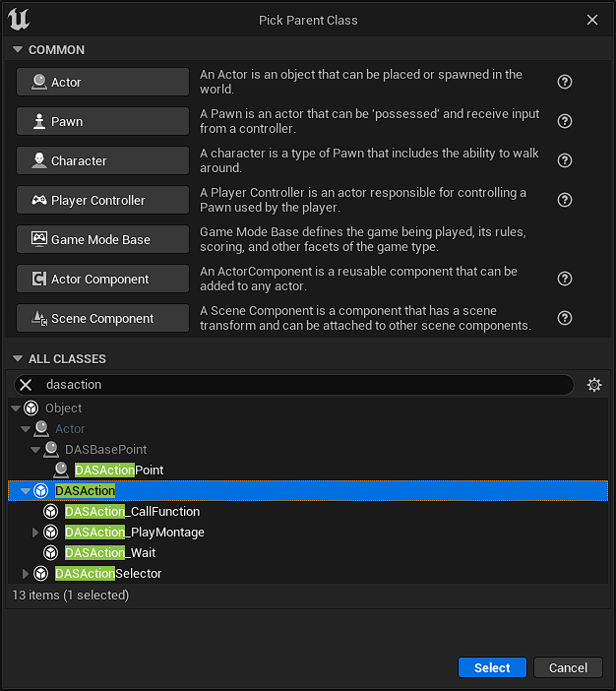Collapse the All Classes section
This screenshot has width=616, height=691.
coord(17,359)
